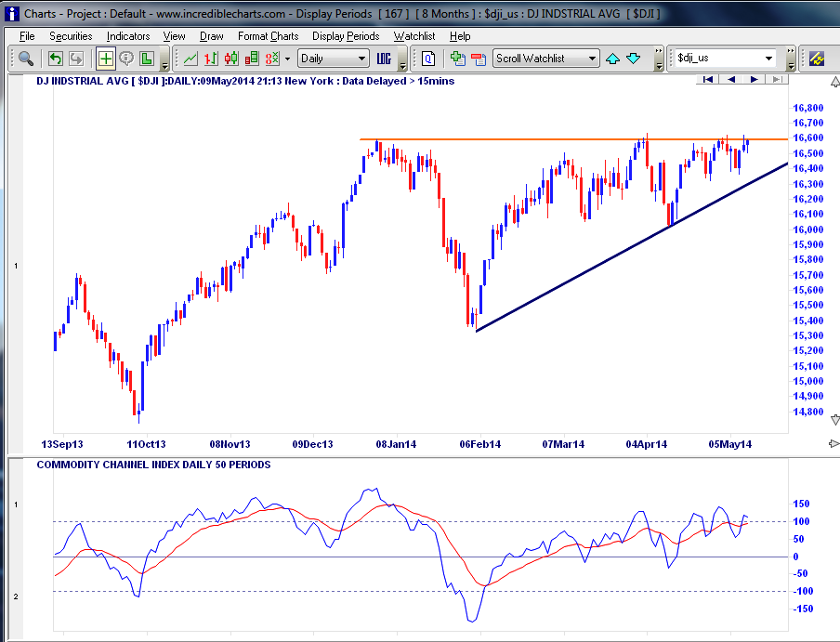Open the View menu
Image resolution: width=840 pixels, height=642 pixels.
174,36
